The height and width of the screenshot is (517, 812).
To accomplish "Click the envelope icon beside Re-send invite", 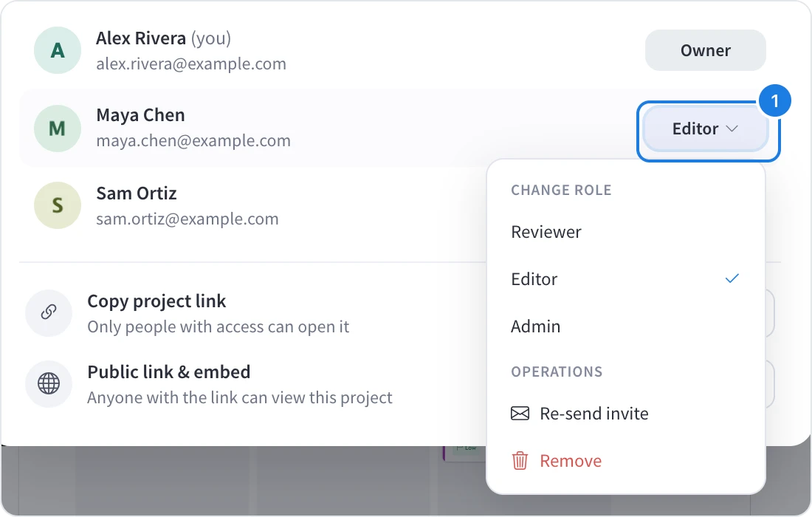I will pyautogui.click(x=520, y=414).
